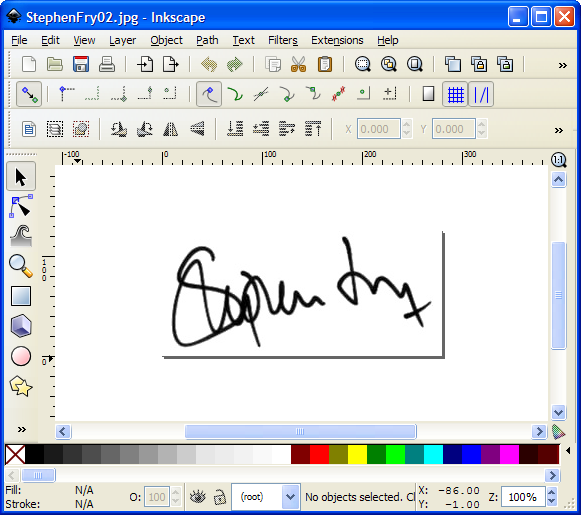
Task: Open the Layer menu
Action: [123, 40]
